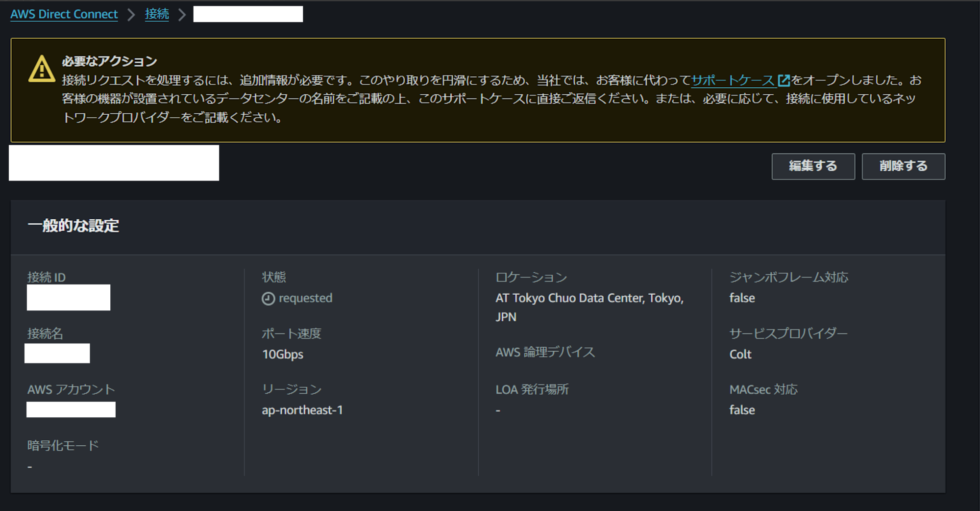Click the ポート速度 label

click(291, 333)
